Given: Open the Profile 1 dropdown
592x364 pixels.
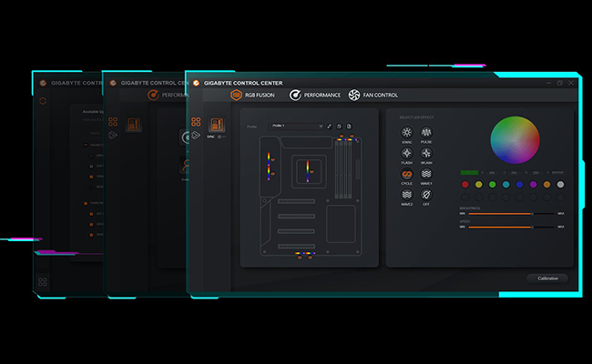Looking at the screenshot, I should click(x=296, y=126).
